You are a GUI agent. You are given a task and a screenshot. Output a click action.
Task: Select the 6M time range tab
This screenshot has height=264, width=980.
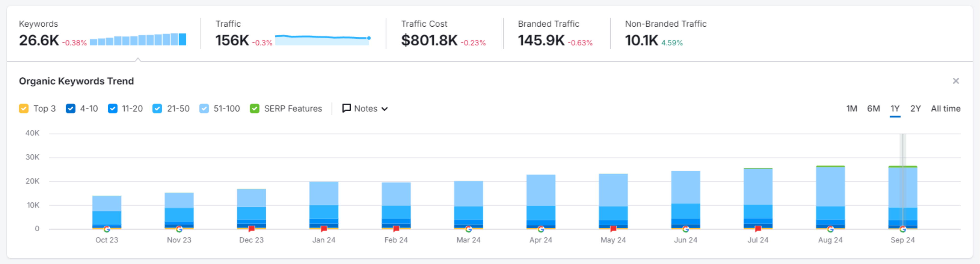pyautogui.click(x=874, y=109)
